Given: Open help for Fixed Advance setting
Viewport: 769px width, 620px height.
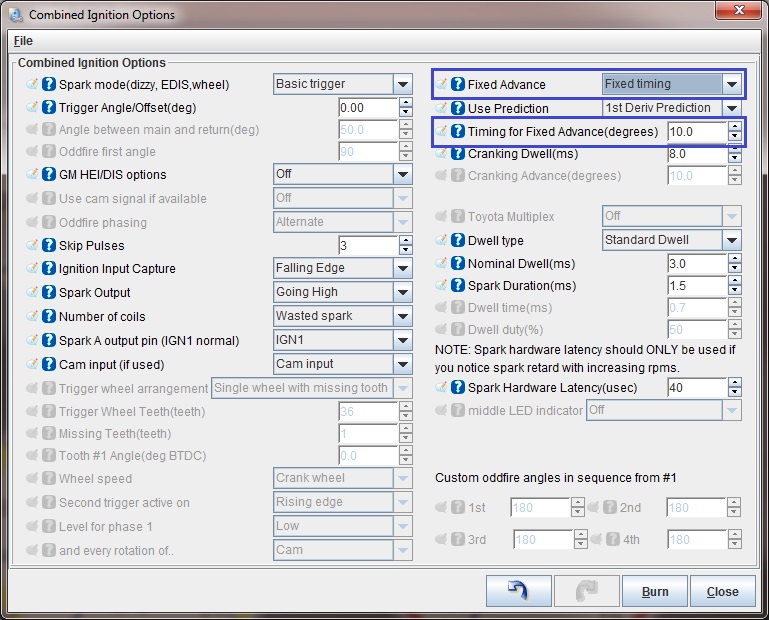Looking at the screenshot, I should [458, 85].
